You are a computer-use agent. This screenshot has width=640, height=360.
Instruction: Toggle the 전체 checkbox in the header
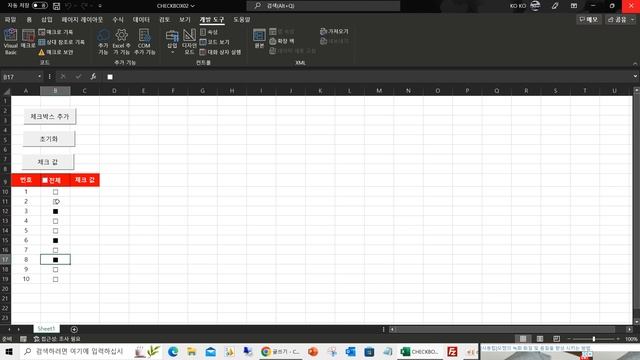coord(45,180)
